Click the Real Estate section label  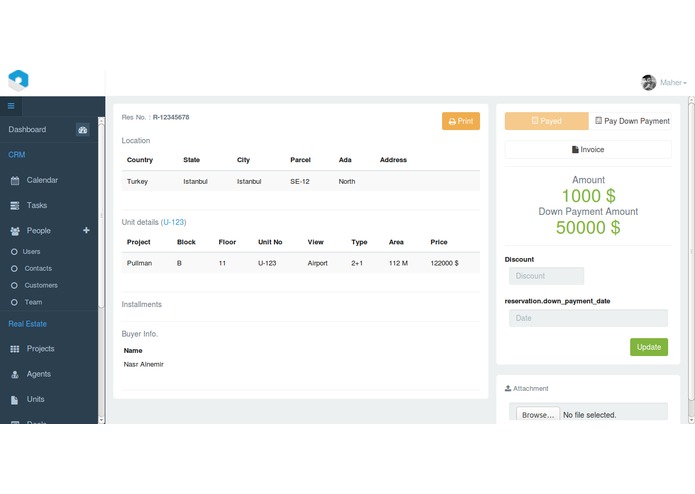pyautogui.click(x=27, y=324)
